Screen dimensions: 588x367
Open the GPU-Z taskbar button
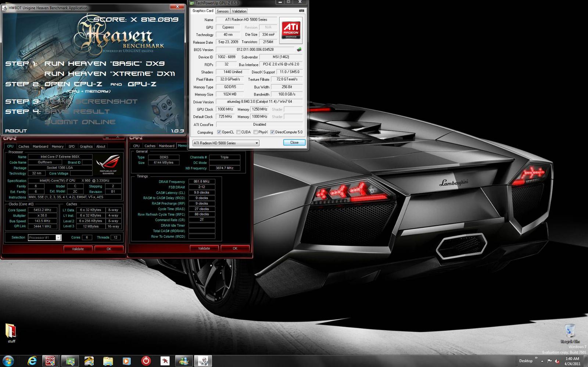point(70,361)
